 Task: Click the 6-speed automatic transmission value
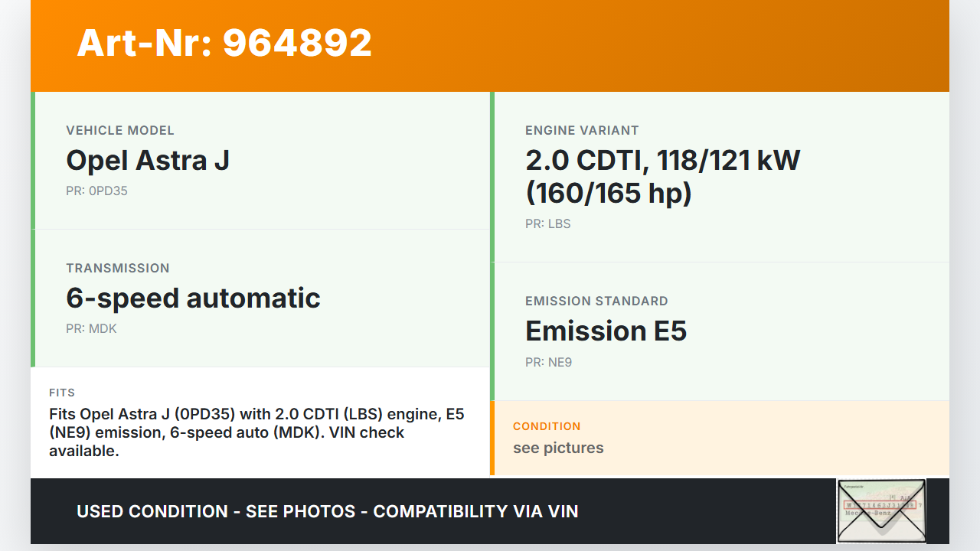pyautogui.click(x=193, y=298)
